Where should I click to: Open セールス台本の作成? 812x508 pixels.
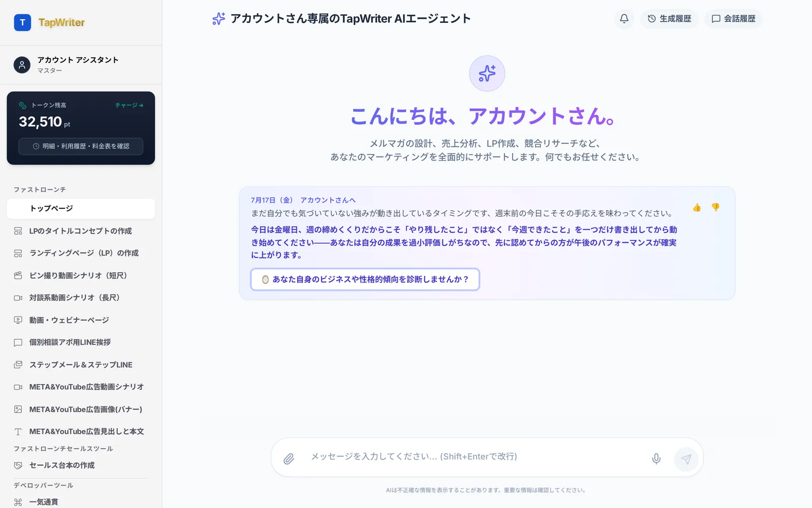point(81,465)
